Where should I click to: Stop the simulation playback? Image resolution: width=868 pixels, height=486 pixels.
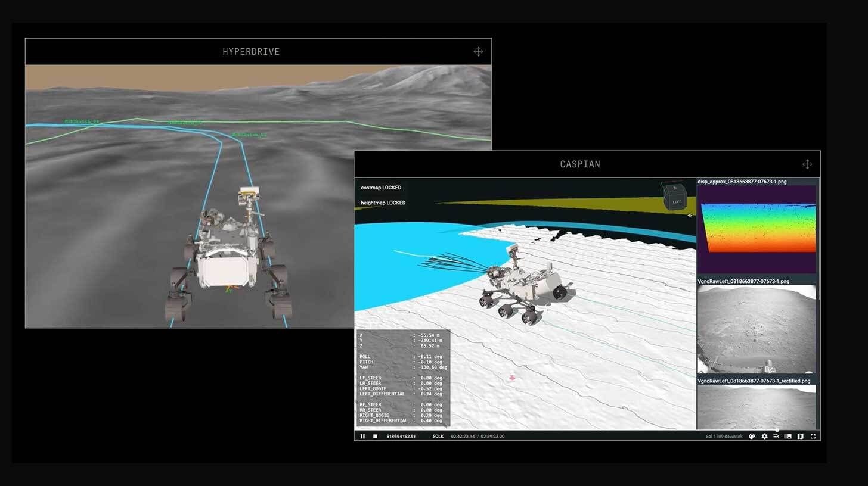click(376, 436)
